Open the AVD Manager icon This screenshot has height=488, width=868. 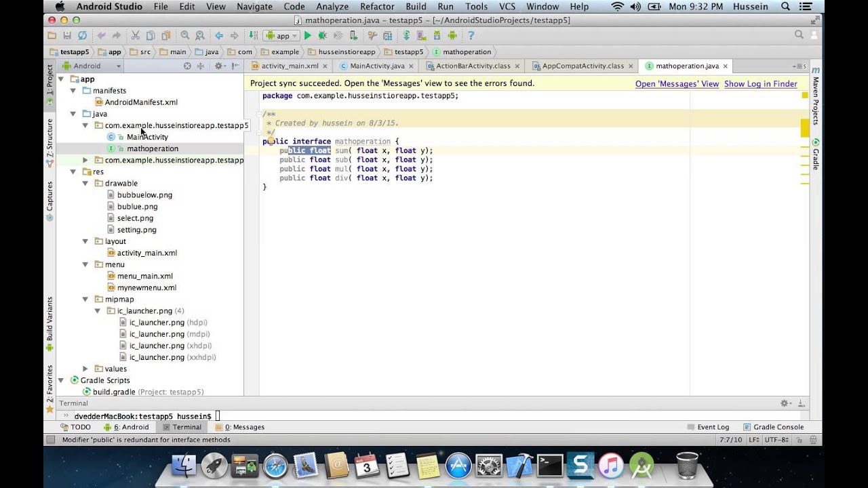coord(421,35)
